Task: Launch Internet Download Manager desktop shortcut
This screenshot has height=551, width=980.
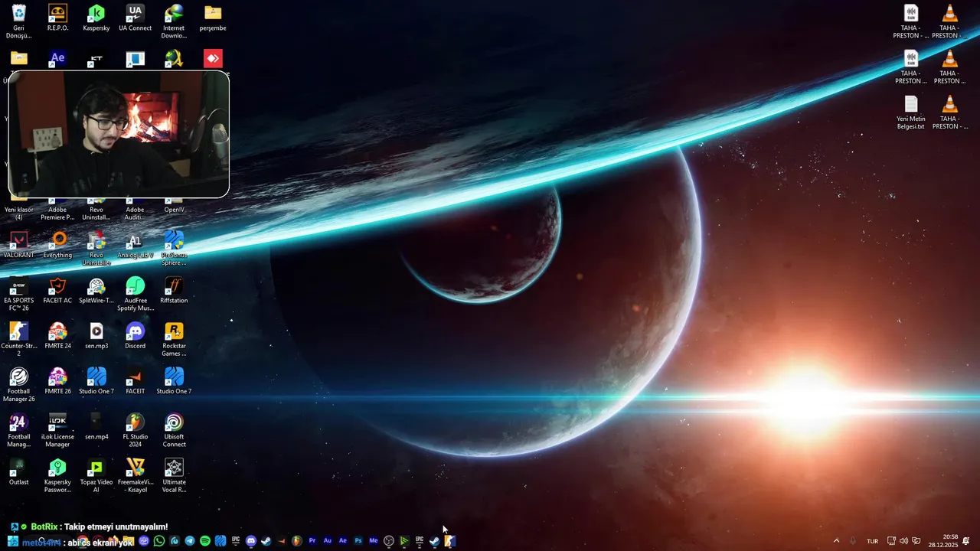Action: [174, 21]
